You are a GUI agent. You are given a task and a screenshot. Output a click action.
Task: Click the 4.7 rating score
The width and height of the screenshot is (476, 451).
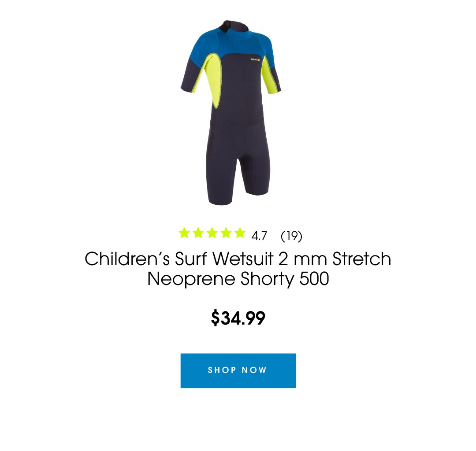pyautogui.click(x=259, y=236)
